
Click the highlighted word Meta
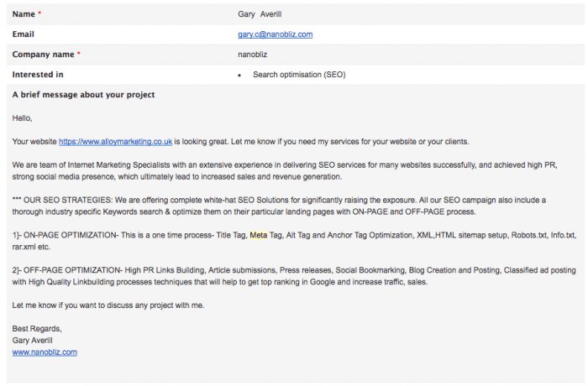click(259, 235)
